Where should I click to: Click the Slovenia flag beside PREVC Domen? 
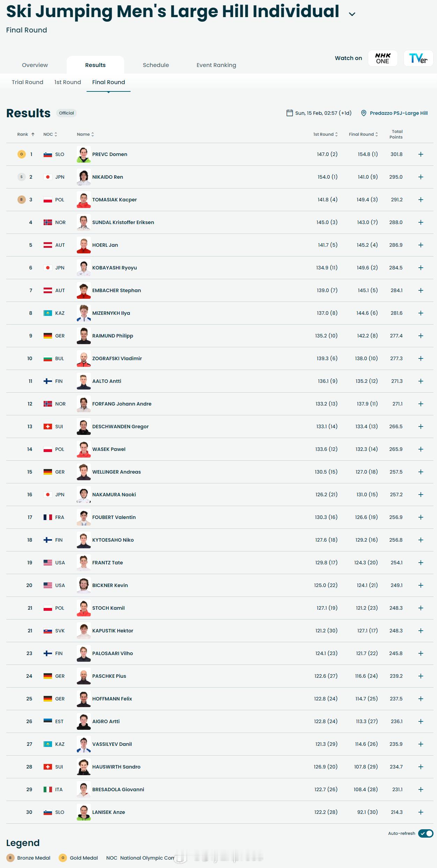coord(48,154)
